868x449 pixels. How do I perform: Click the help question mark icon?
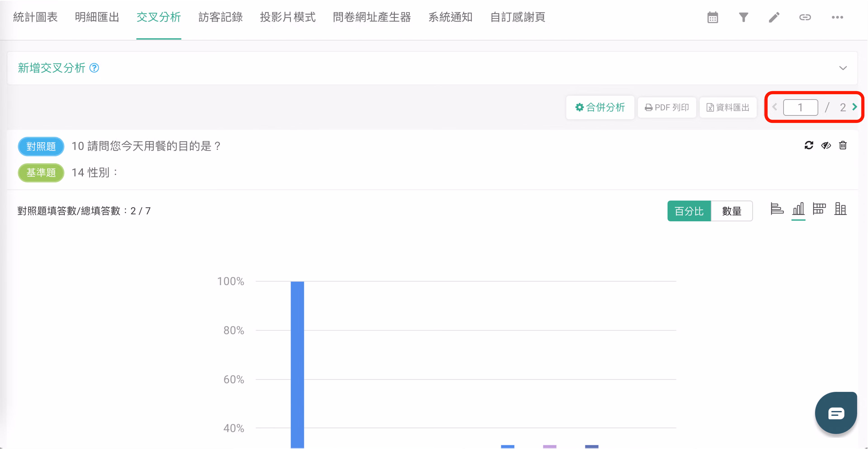[x=94, y=68]
